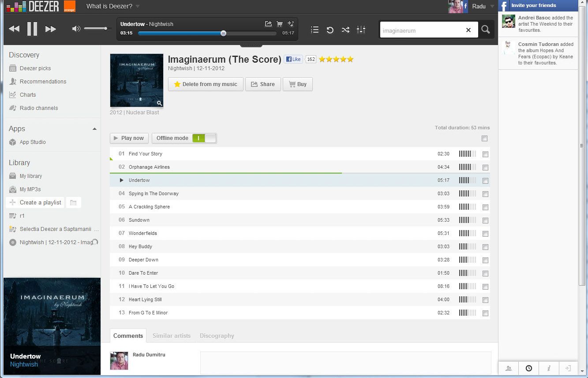Mute with the speaker volume icon
This screenshot has height=378, width=588.
point(76,29)
